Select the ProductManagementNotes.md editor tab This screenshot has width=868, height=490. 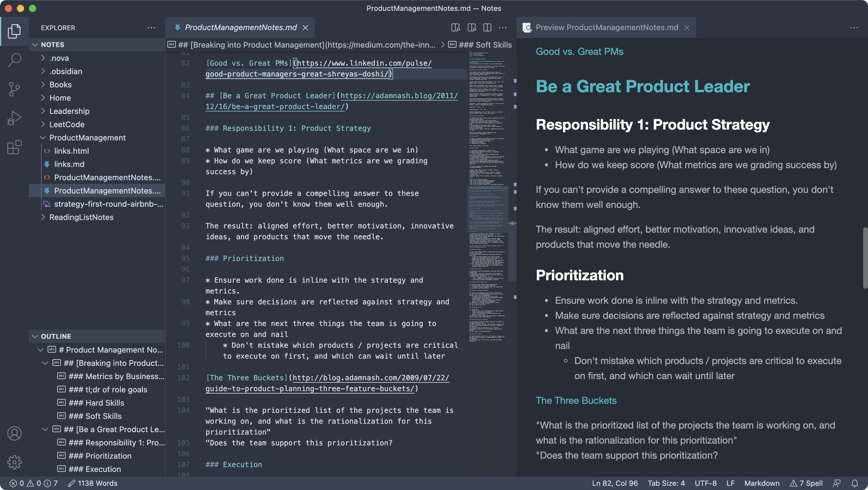(x=240, y=28)
